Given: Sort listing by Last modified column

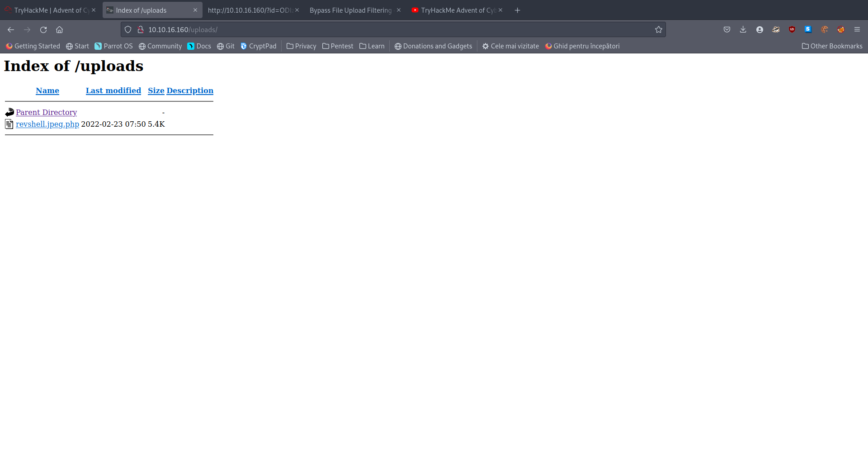Looking at the screenshot, I should tap(113, 91).
